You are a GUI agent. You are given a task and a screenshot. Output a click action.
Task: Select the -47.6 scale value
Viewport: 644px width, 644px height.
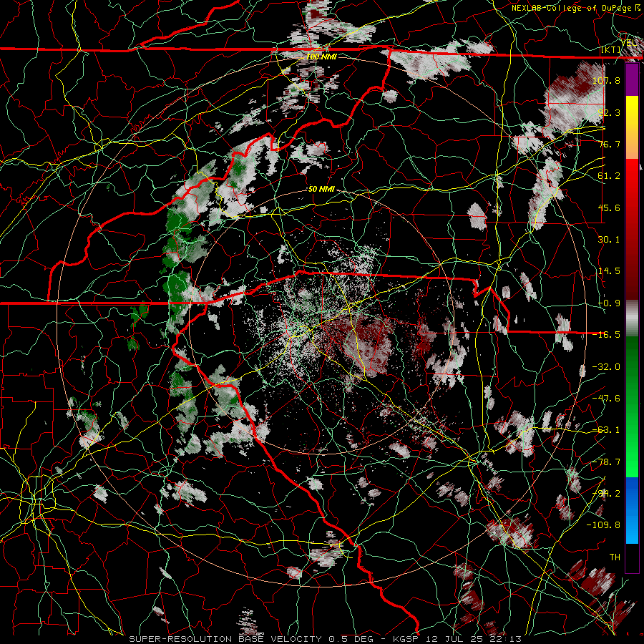pos(606,399)
